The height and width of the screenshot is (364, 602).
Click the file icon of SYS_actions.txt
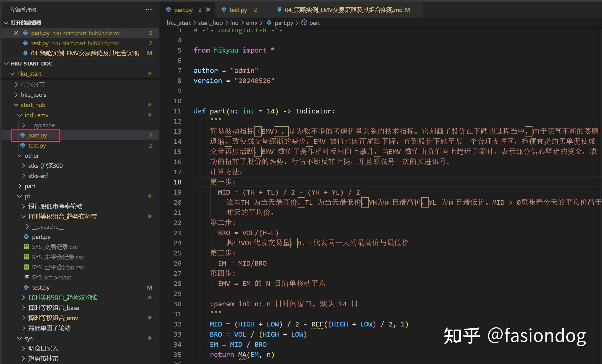pyautogui.click(x=27, y=277)
